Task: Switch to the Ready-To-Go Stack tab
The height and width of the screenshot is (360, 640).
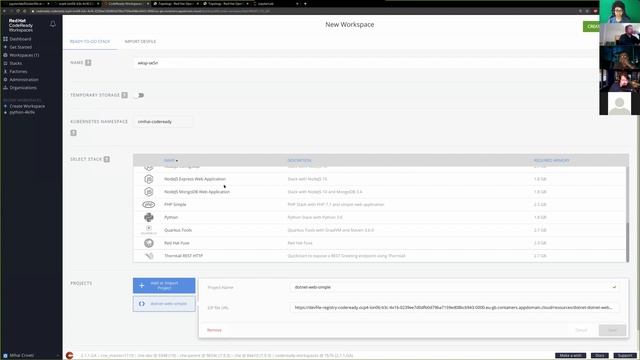Action: click(90, 42)
